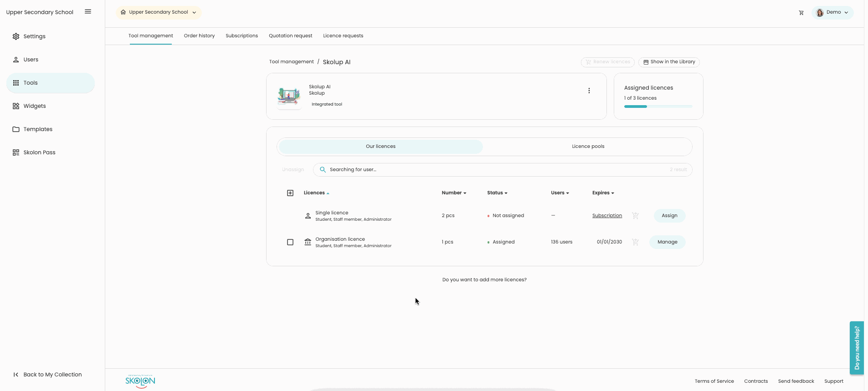Screen dimensions: 868x391
Task: Switch to the Licence pools tab
Action: click(588, 147)
